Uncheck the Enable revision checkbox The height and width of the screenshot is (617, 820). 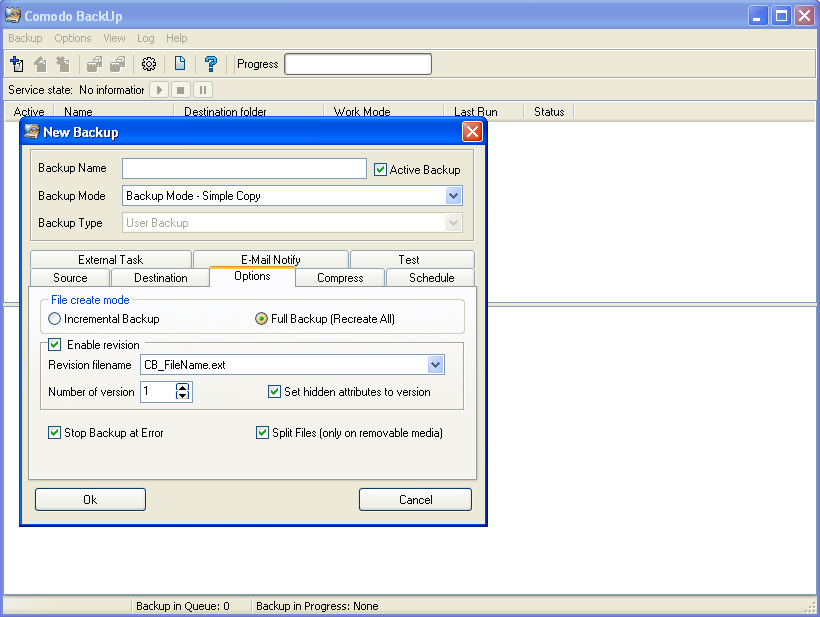point(54,345)
